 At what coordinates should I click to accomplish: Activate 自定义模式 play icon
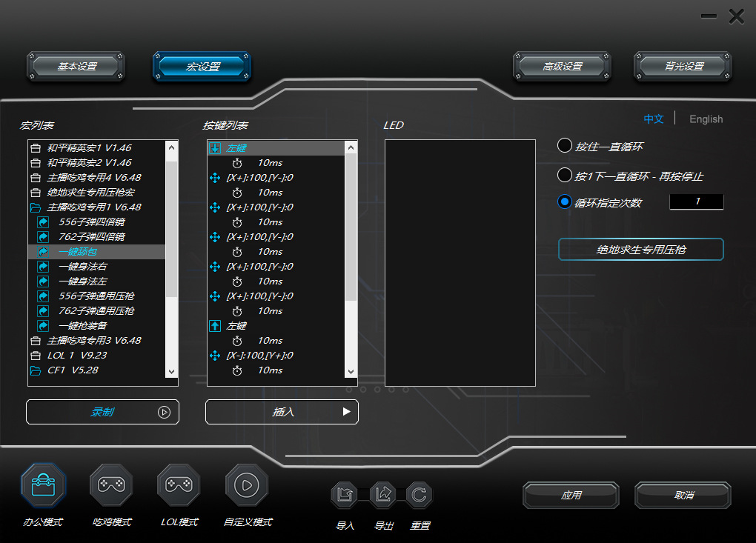(x=246, y=485)
